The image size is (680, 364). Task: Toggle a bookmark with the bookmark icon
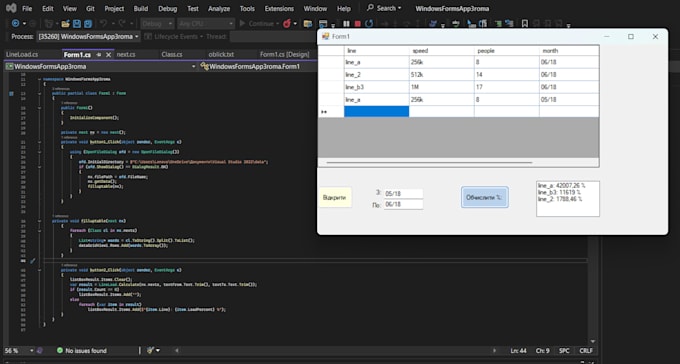525,23
